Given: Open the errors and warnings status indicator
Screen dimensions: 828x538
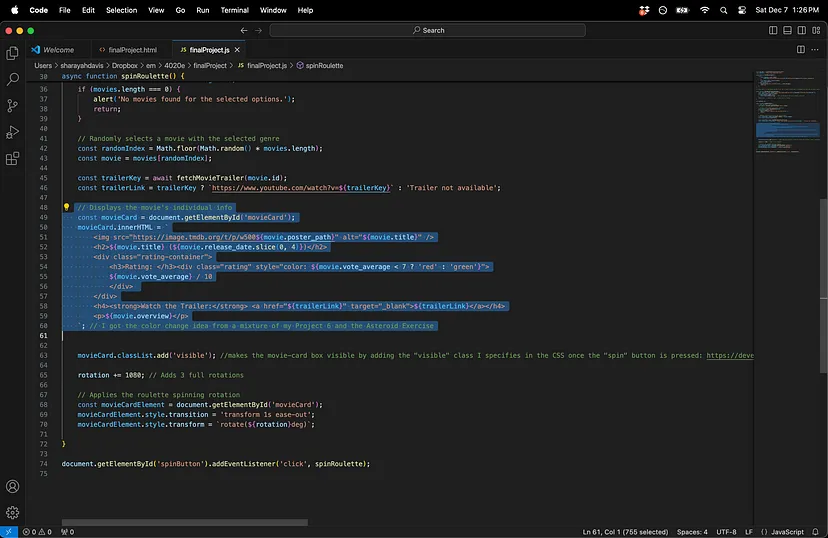Looking at the screenshot, I should tap(37, 532).
